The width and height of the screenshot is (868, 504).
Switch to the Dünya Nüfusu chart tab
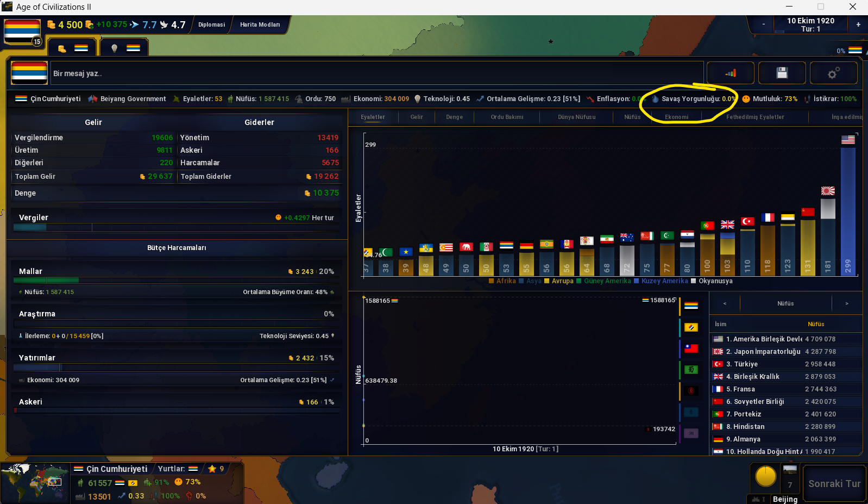coord(577,117)
